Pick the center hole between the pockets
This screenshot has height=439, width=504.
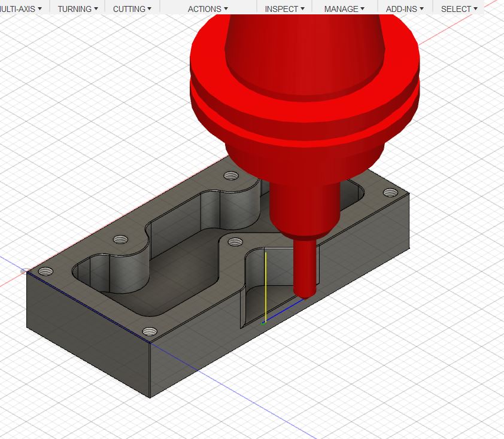pos(235,242)
